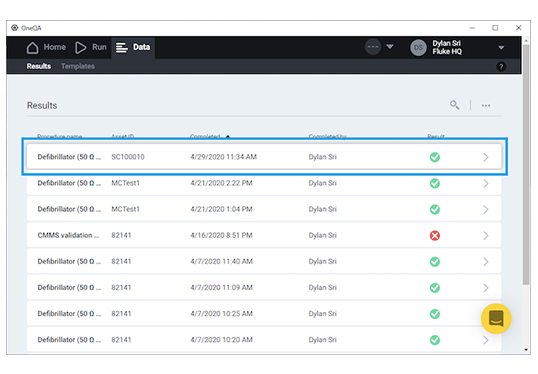Click the pass checkmark for 11:09 AM result
This screenshot has height=374, width=538.
point(435,288)
